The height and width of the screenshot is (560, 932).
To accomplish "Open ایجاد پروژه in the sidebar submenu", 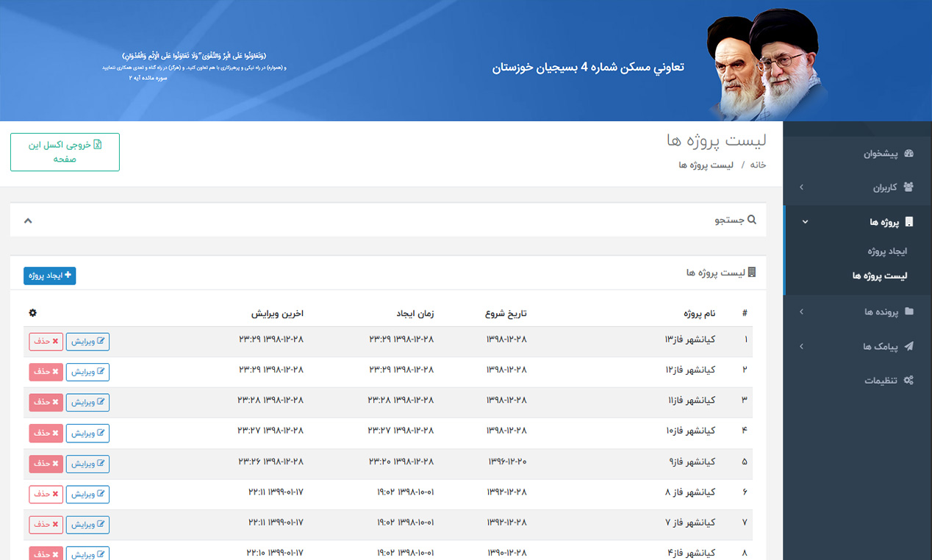I will (887, 251).
